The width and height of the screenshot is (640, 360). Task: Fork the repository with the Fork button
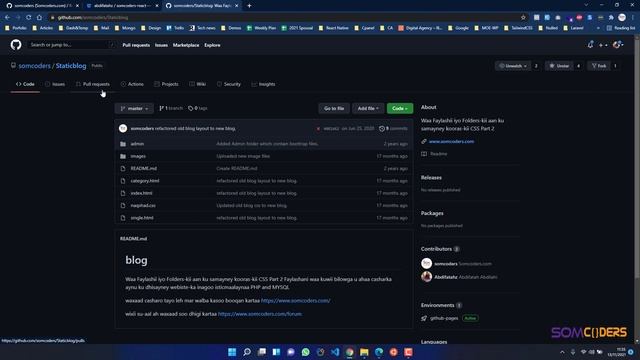[599, 66]
